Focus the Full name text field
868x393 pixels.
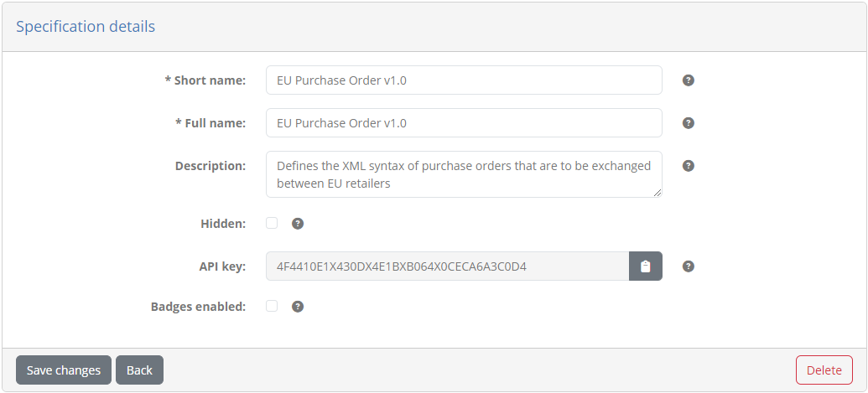pos(464,122)
